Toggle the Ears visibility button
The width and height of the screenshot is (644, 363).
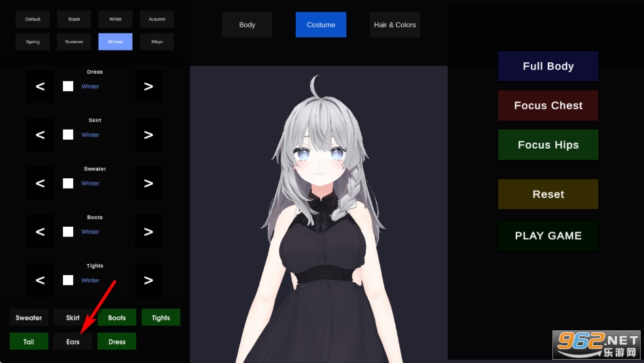73,341
